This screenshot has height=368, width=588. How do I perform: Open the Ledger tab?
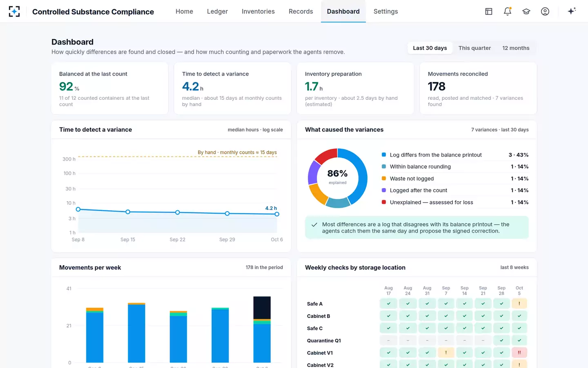coord(217,11)
